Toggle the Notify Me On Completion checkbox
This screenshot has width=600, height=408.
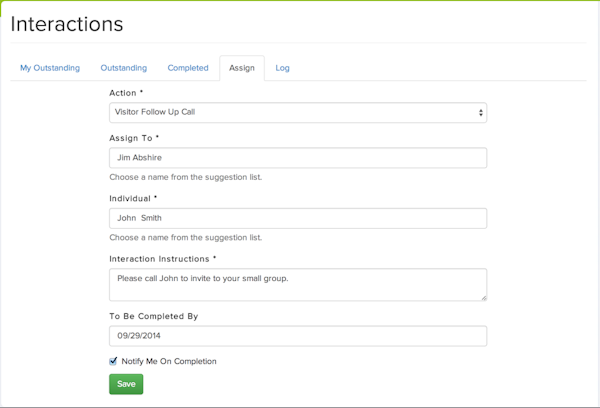click(113, 361)
